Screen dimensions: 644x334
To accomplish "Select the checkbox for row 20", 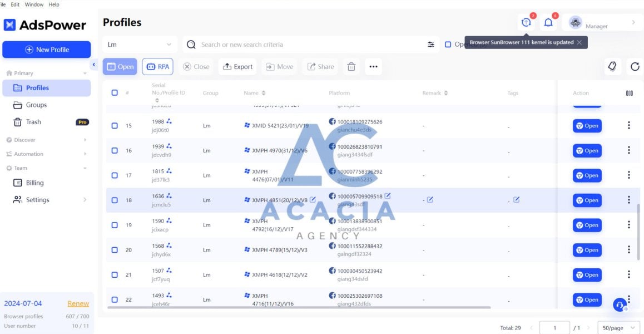I will [115, 250].
